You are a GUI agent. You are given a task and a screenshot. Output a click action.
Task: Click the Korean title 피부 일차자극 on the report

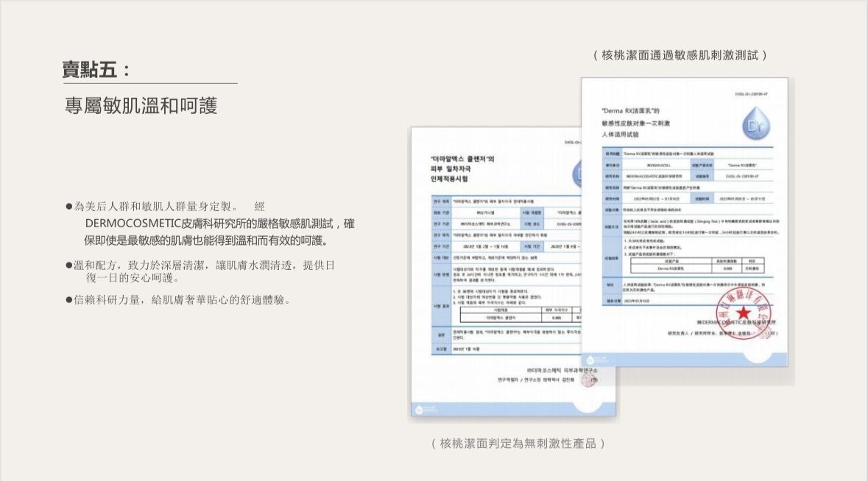point(451,169)
